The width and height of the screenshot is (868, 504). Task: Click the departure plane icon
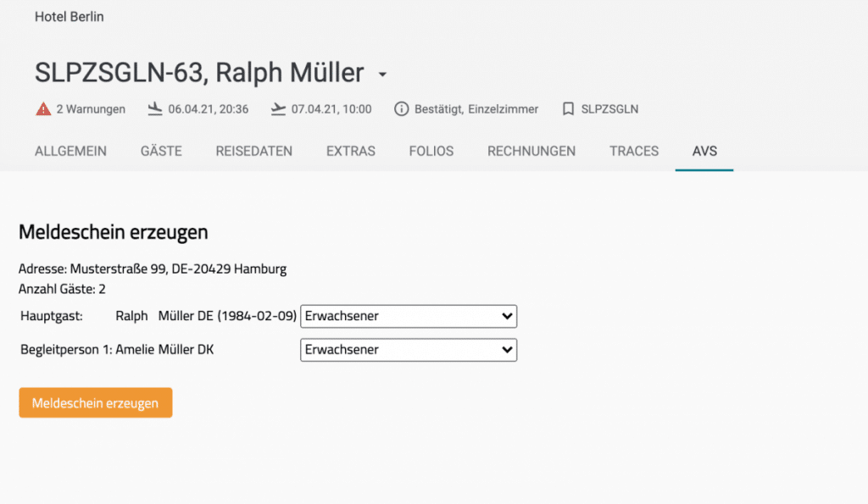click(x=278, y=109)
